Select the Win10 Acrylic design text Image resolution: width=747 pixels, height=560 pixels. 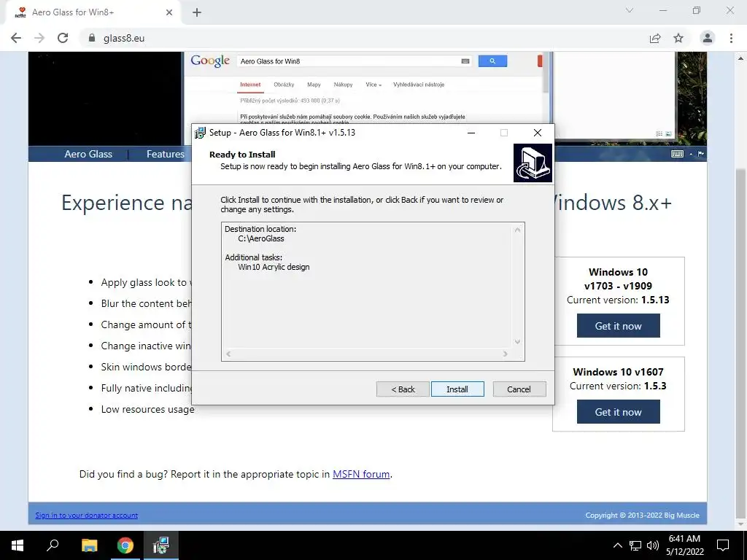point(274,267)
